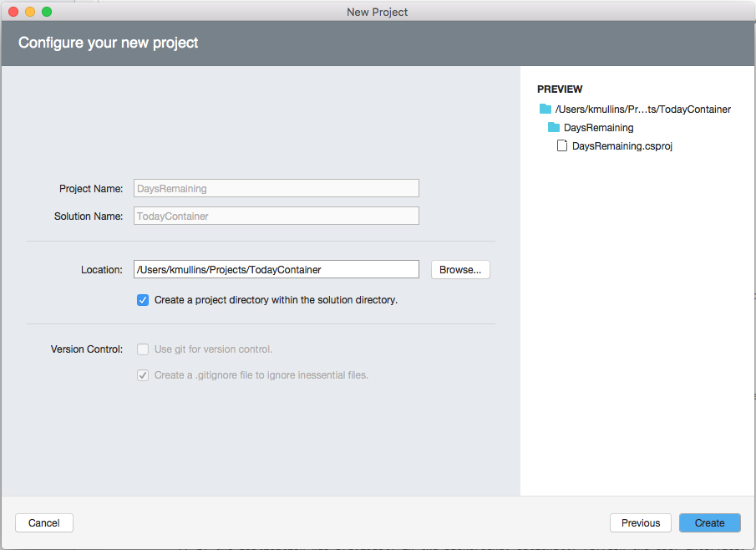Enable use git for version control

142,349
